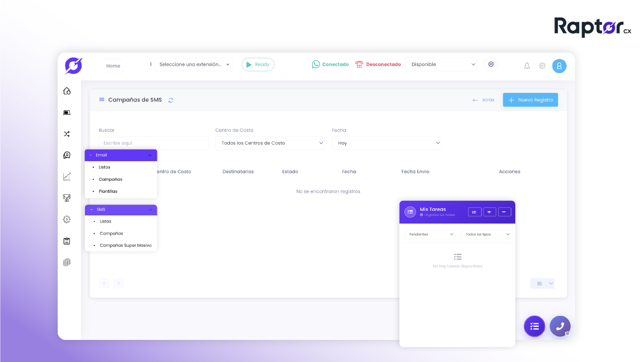Open the Fecha dropdown showing Hoy
Screen dimensions: 644x362
pyautogui.click(x=387, y=143)
